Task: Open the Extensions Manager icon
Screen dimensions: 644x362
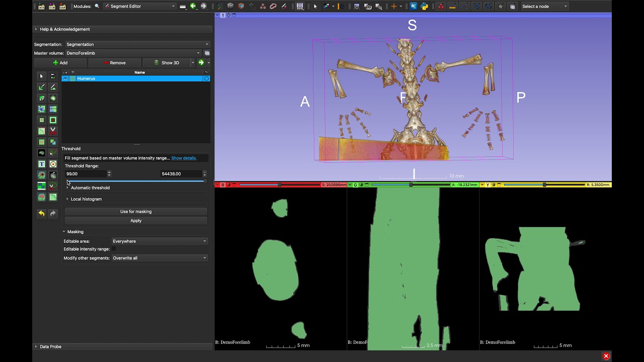Action: 414,6
